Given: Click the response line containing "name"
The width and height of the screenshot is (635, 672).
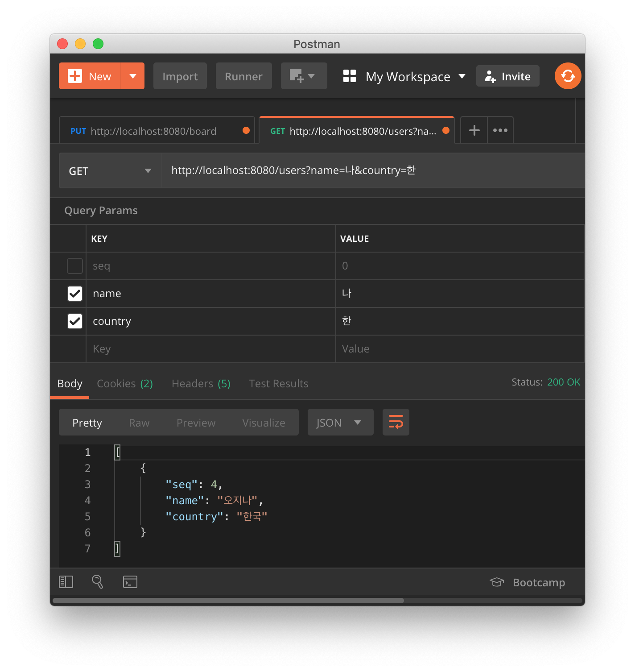Looking at the screenshot, I should click(x=214, y=501).
